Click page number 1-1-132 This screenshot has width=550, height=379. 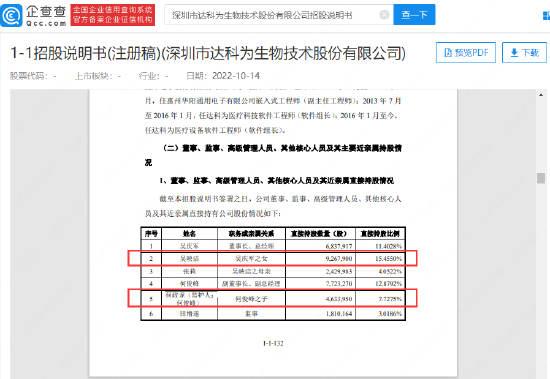[273, 343]
